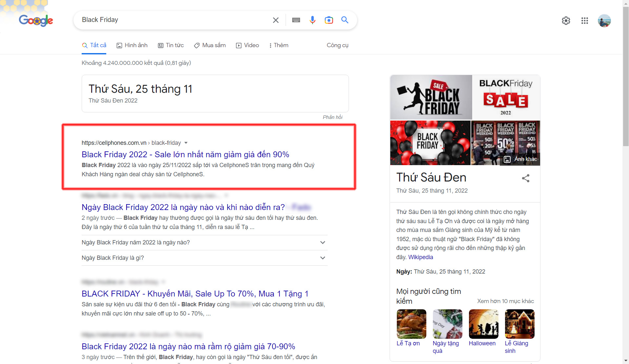Open the Ngày tặng quà related search
The height and width of the screenshot is (364, 629).
[447, 332]
